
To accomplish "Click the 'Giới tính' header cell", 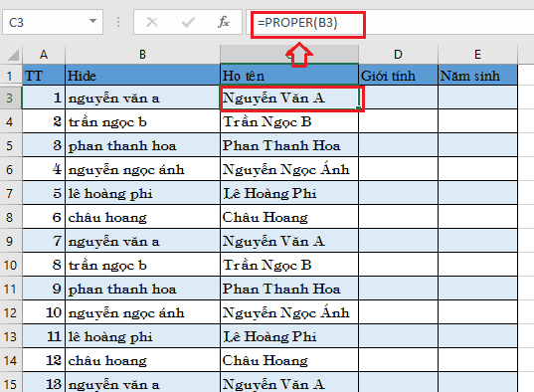I will coord(398,76).
